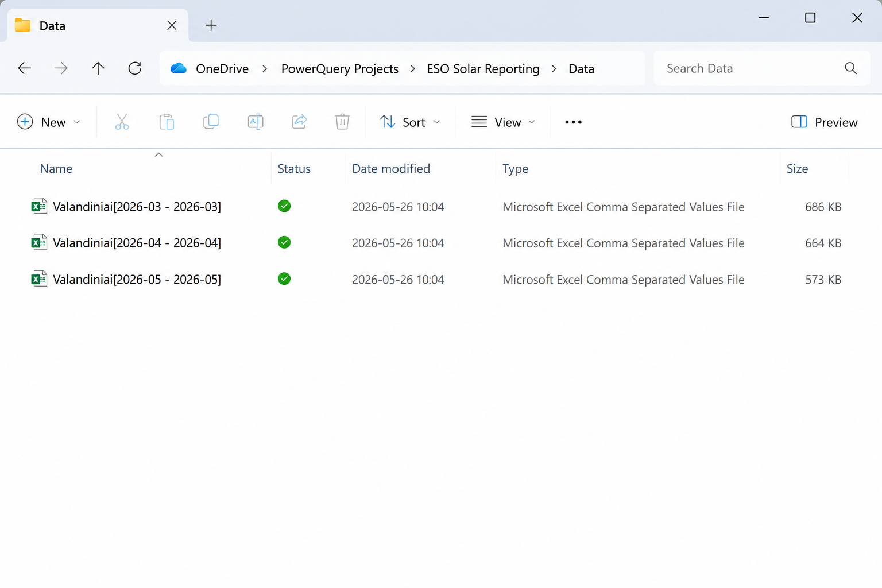Add a new tab with plus button
Viewport: 882px width, 588px height.
click(x=211, y=25)
